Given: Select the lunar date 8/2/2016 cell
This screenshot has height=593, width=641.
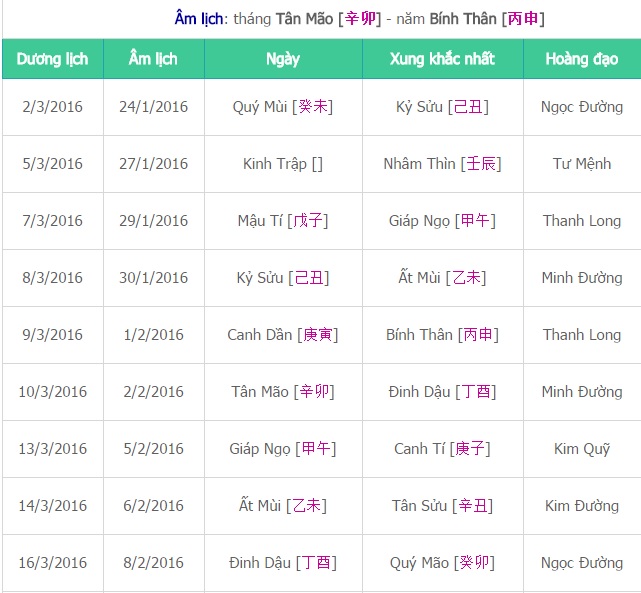Looking at the screenshot, I should coord(153,563).
